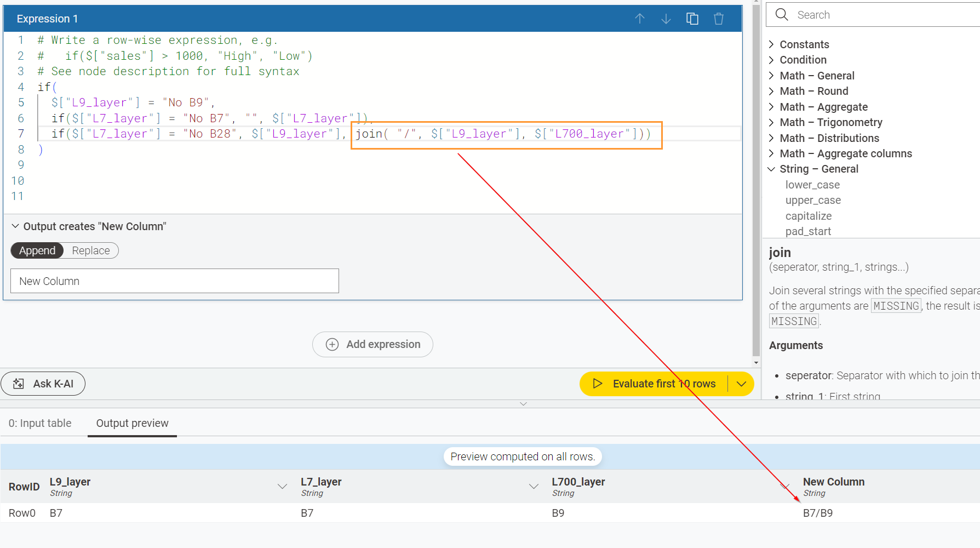Screen dimensions: 980x548
Task: Expand Math – Round category
Action: (x=771, y=91)
